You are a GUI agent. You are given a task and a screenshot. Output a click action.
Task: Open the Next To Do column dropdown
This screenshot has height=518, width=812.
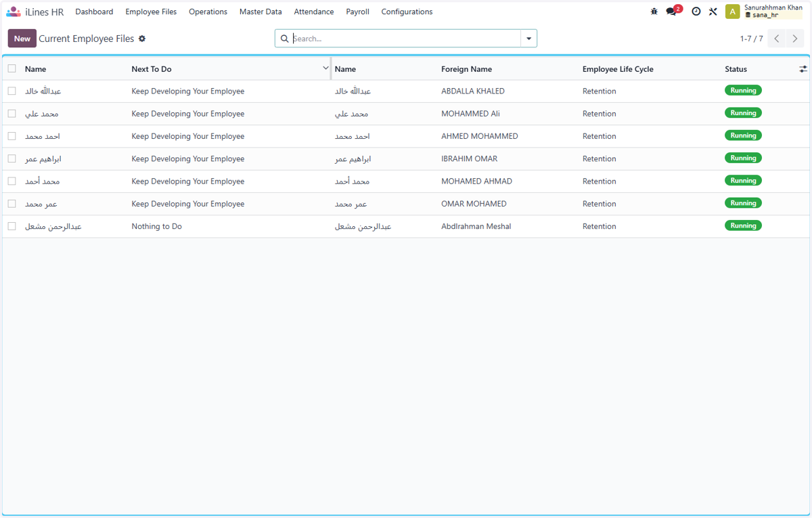[x=325, y=68]
